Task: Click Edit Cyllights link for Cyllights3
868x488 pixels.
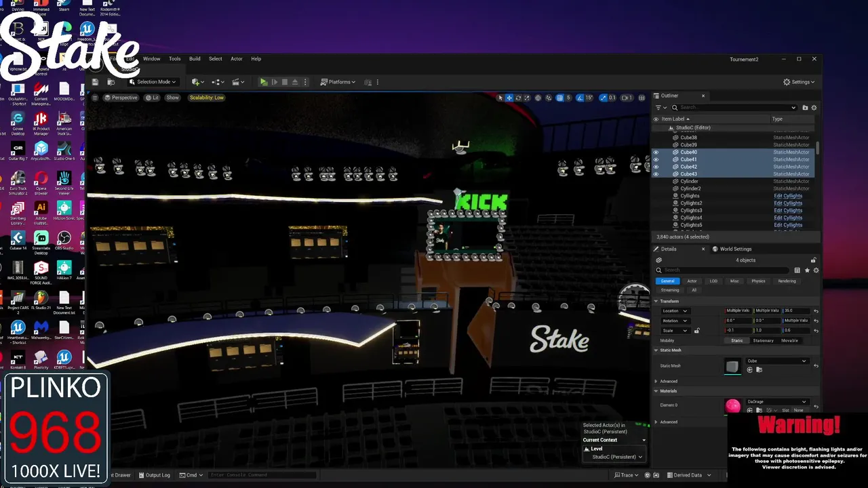Action: 788,210
